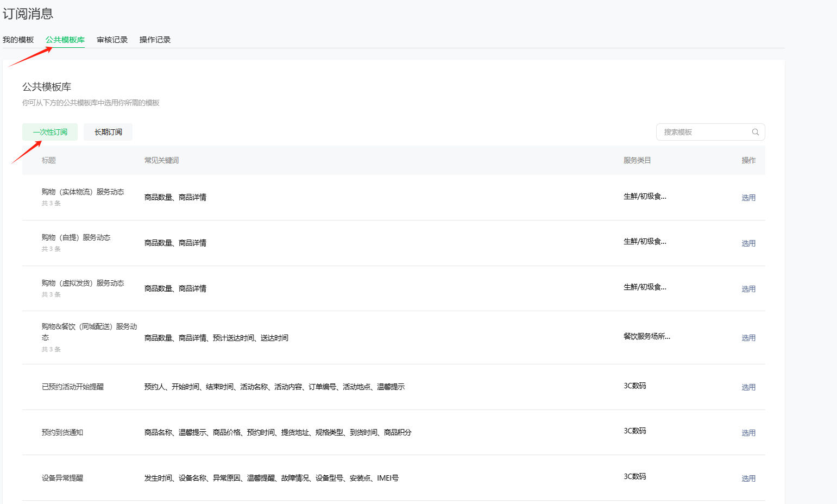Open the 审核记录 tab
The height and width of the screenshot is (504, 837).
pyautogui.click(x=112, y=40)
